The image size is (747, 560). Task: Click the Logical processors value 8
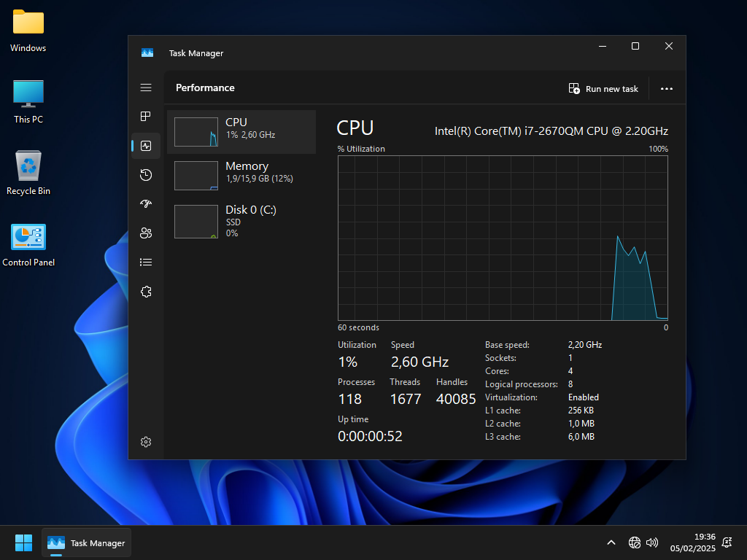pyautogui.click(x=570, y=384)
